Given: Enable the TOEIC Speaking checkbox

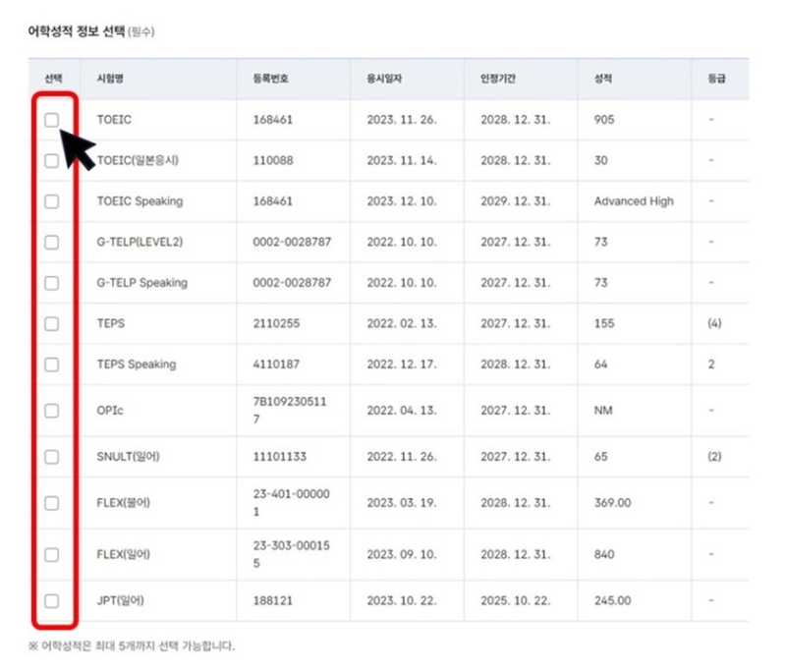Looking at the screenshot, I should coord(54,200).
